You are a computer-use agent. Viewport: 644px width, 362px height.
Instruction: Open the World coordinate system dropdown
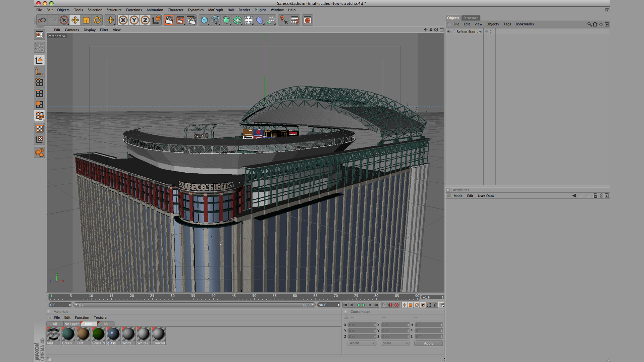[362, 343]
